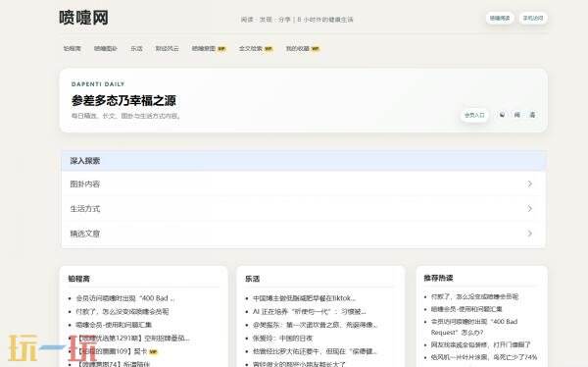This screenshot has width=588, height=367.
Task: Click the 参差多态乃幸福之源 headline
Action: (x=123, y=100)
